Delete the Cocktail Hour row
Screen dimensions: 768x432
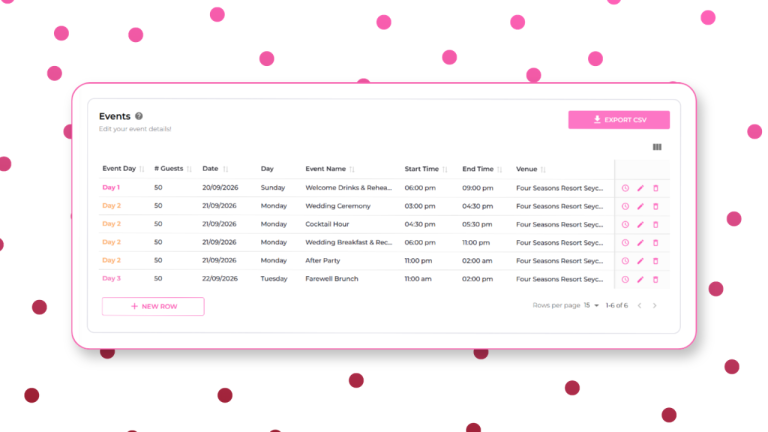click(x=655, y=224)
